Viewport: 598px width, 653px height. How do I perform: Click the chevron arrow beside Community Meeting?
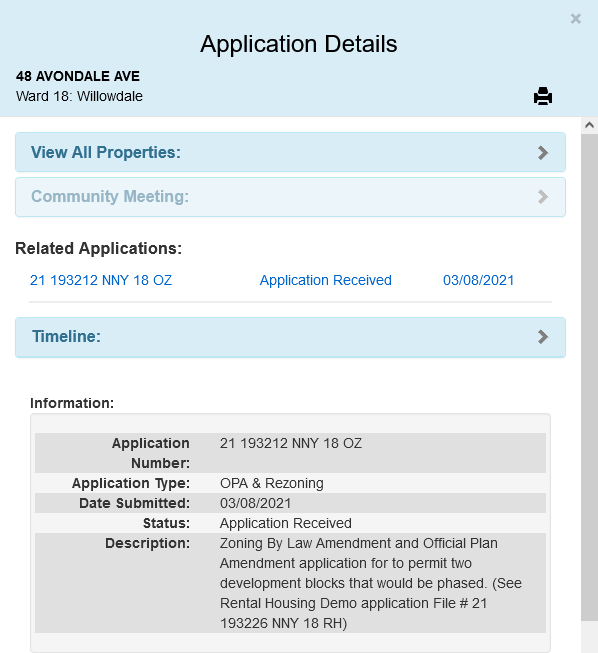(543, 197)
